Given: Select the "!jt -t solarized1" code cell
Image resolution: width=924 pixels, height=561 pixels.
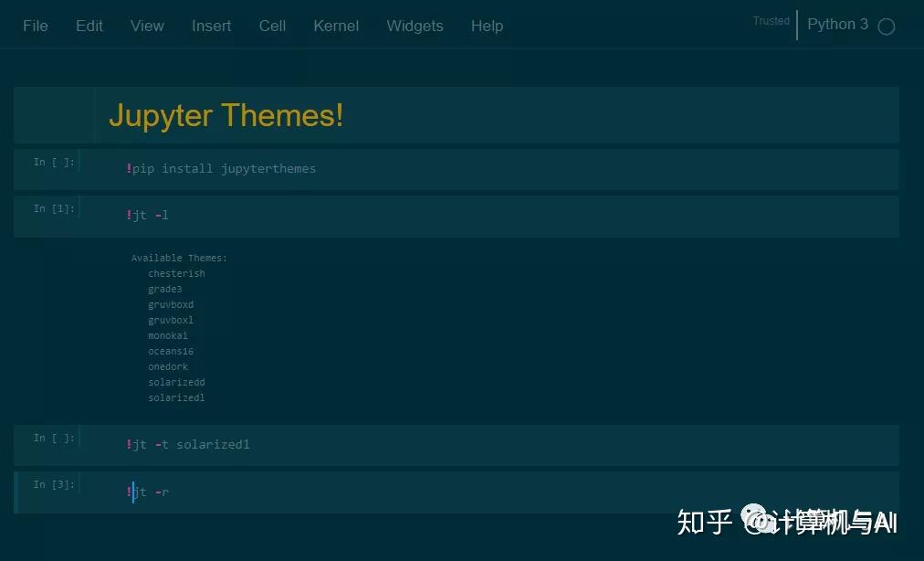Looking at the screenshot, I should [189, 444].
